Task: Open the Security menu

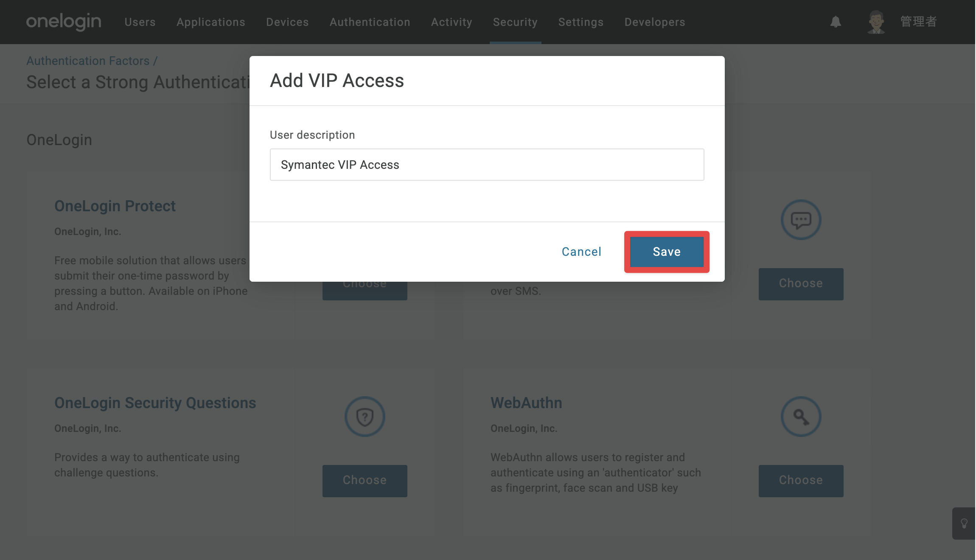Action: [515, 22]
